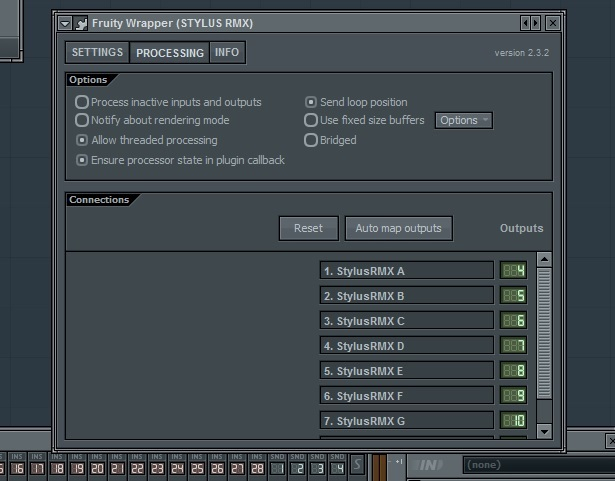This screenshot has width=615, height=481.
Task: Open the mixer IN (none) input dropdown
Action: pyautogui.click(x=537, y=465)
